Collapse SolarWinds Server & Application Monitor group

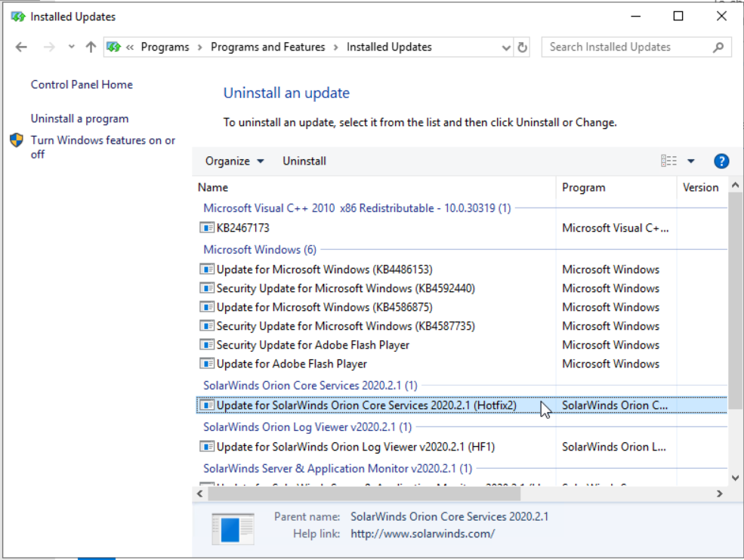pos(338,469)
